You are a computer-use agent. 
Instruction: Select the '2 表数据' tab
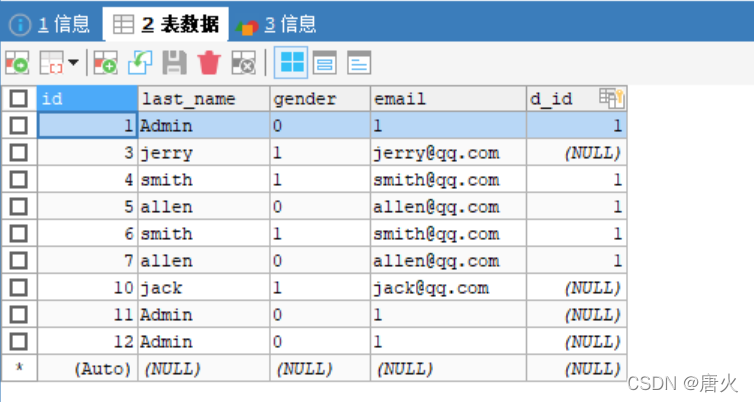[165, 24]
